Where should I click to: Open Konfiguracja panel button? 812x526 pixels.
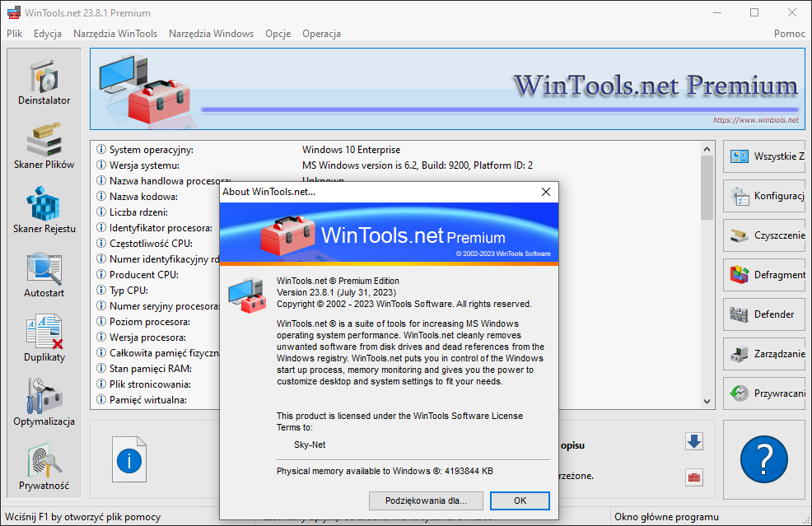764,196
